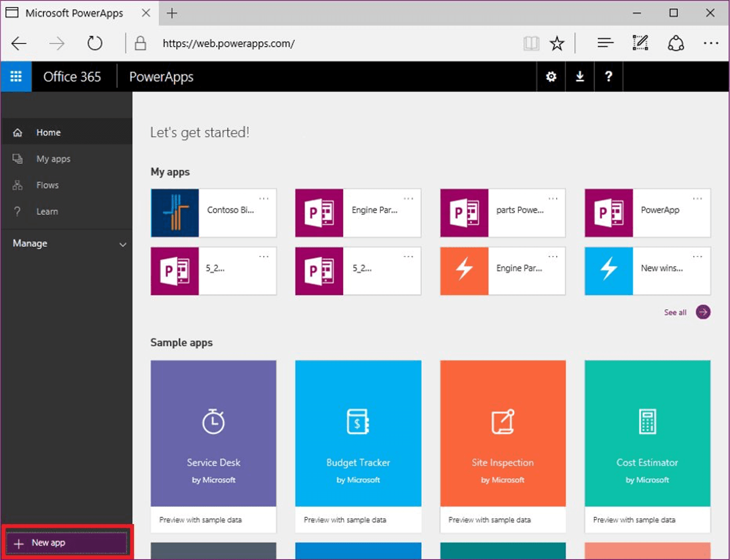Add page to favorites via star icon
This screenshot has width=730, height=560.
click(x=557, y=43)
